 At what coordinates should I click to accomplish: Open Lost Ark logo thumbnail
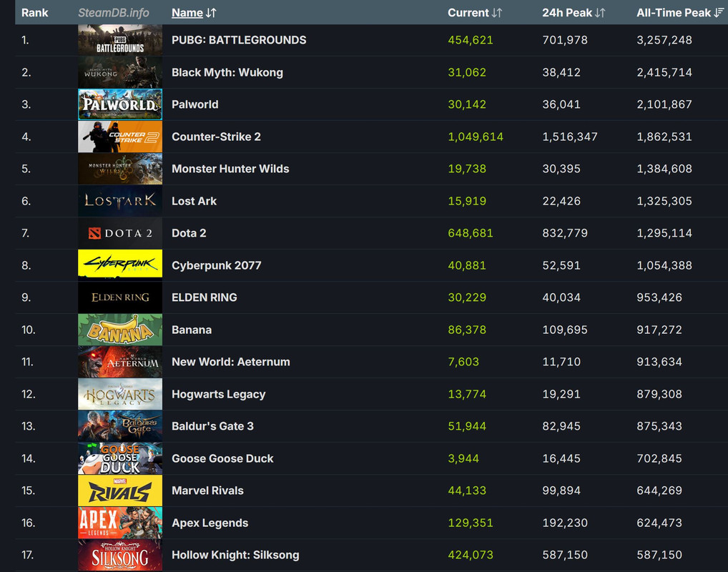pos(120,201)
